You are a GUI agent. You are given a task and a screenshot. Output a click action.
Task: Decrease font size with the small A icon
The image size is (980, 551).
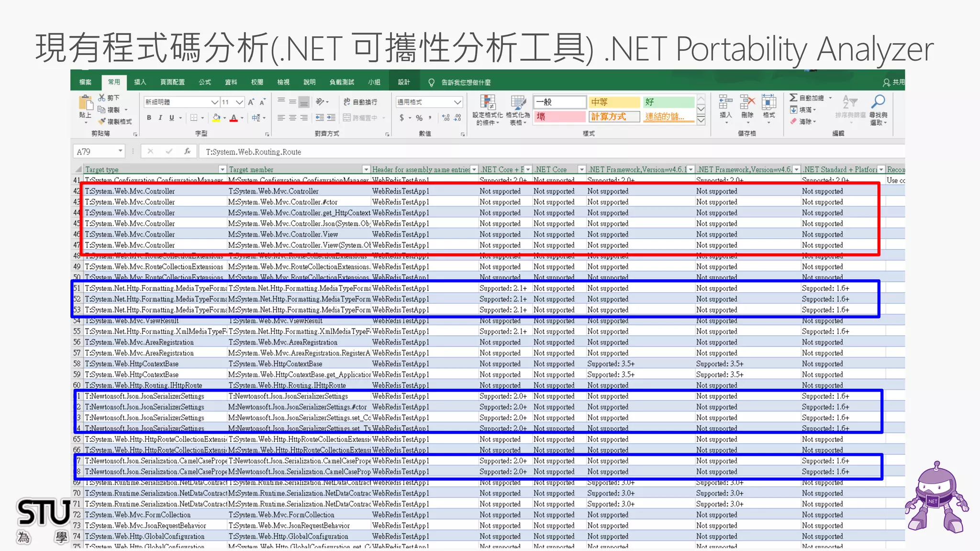click(263, 102)
